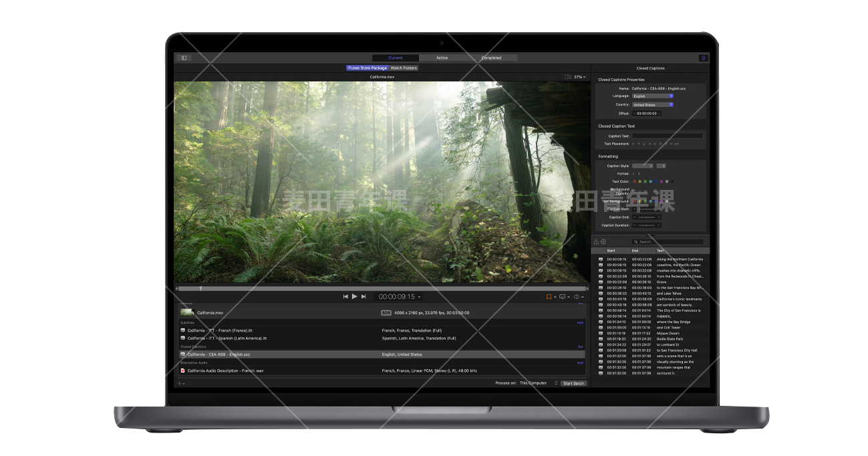Image resolution: width=868 pixels, height=456 pixels.
Task: Select the Watch Folders view
Action: click(404, 68)
